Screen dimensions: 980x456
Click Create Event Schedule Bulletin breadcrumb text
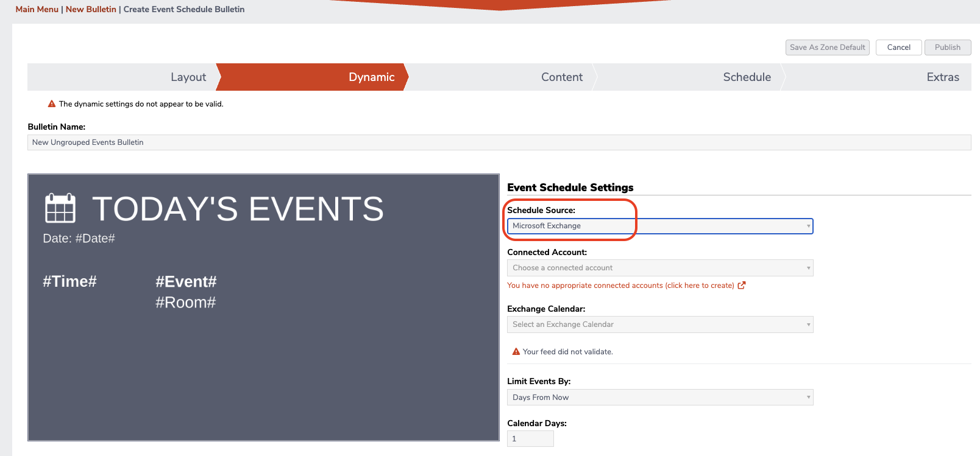184,9
